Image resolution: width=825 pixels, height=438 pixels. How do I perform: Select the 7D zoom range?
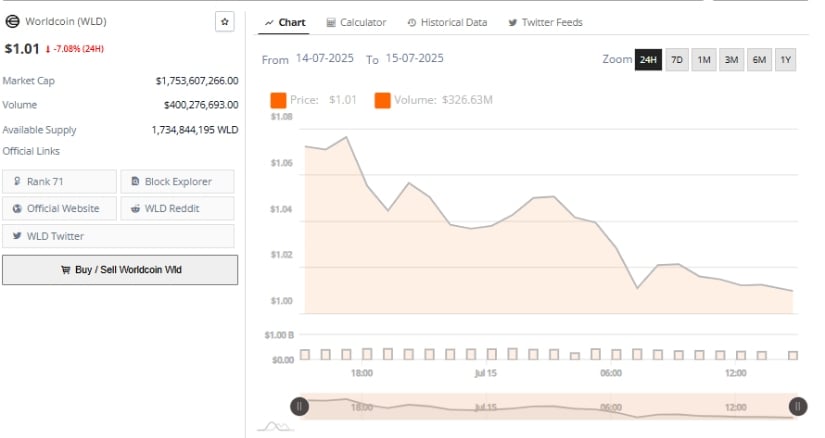click(677, 60)
